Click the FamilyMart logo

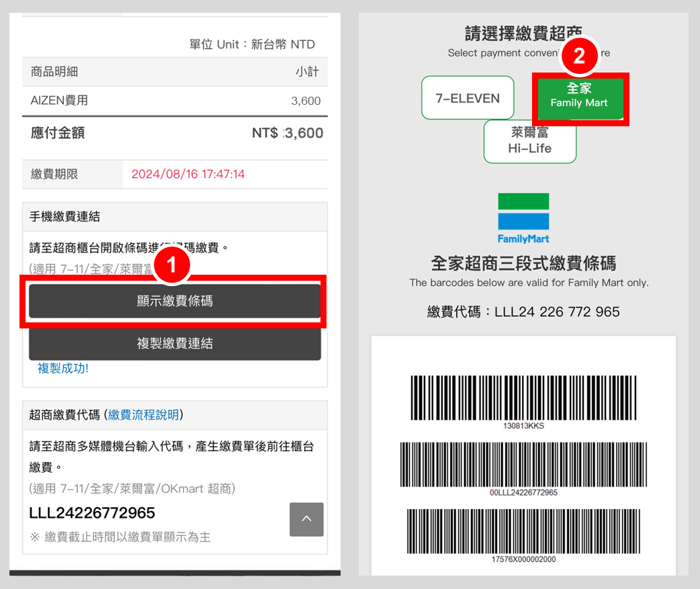[x=523, y=218]
